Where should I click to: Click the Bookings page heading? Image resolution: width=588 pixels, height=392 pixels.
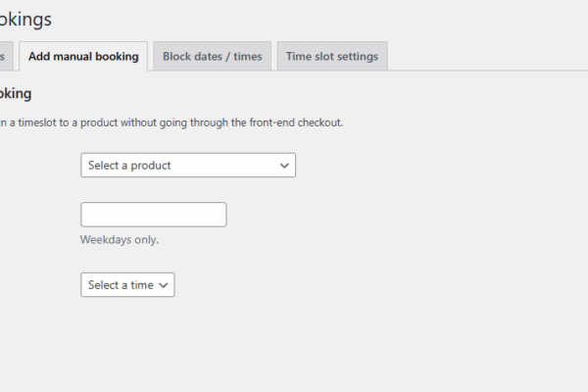[26, 19]
